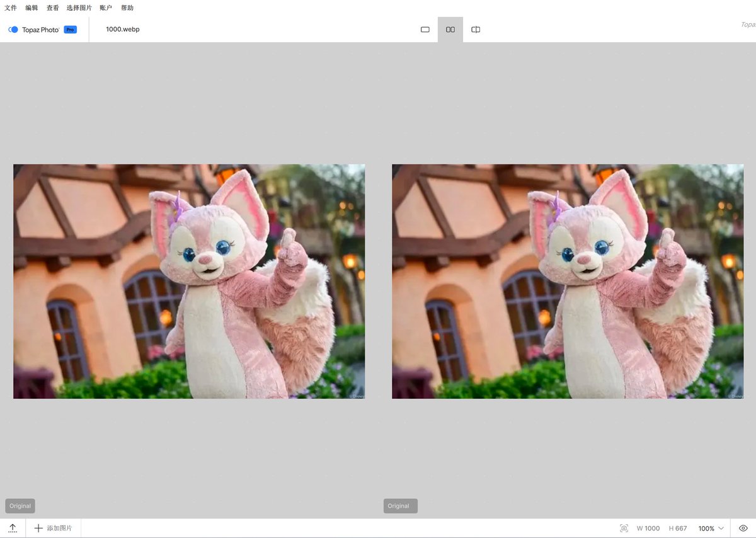Screen dimensions: 756x538
Task: Click the left Original label
Action: (x=20, y=506)
